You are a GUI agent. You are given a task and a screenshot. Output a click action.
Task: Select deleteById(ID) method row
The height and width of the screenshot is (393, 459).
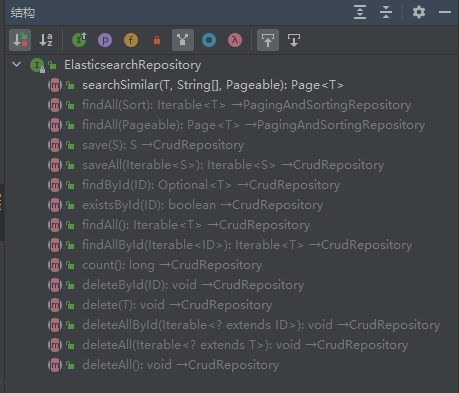click(193, 285)
